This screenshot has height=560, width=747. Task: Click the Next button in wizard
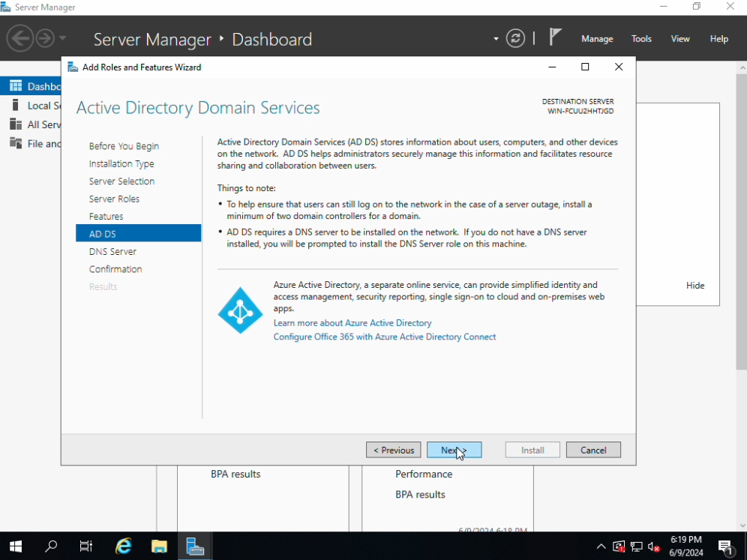pos(454,450)
